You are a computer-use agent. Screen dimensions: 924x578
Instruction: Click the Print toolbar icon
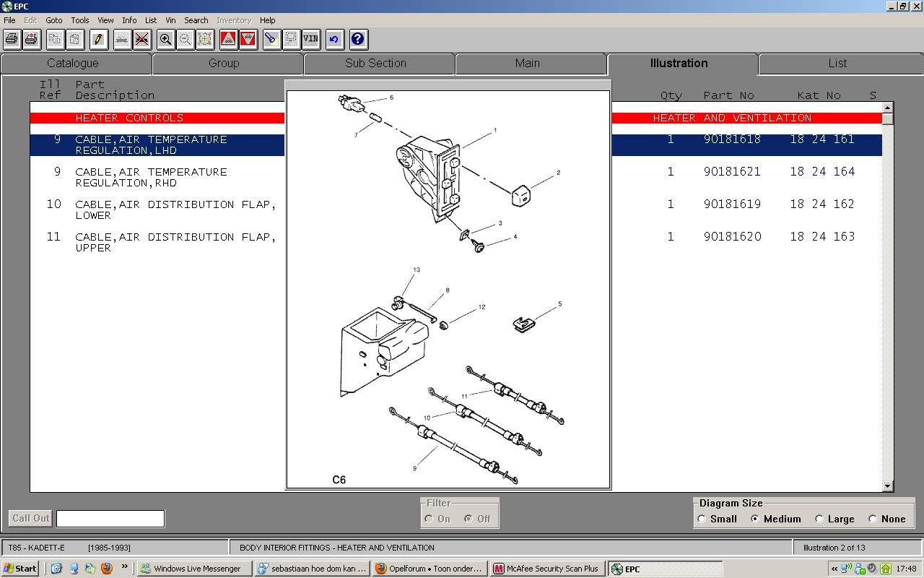12,39
